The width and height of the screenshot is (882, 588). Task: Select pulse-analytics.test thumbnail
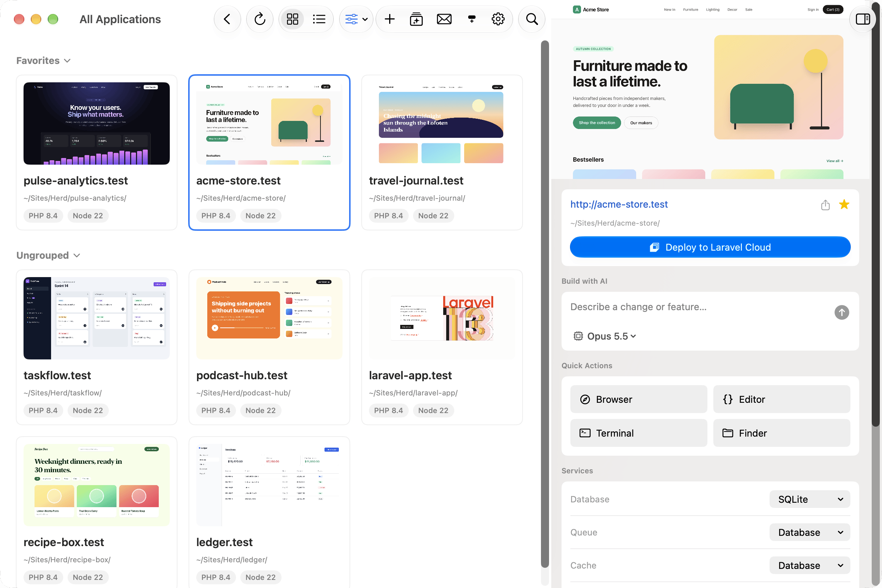pos(97,123)
